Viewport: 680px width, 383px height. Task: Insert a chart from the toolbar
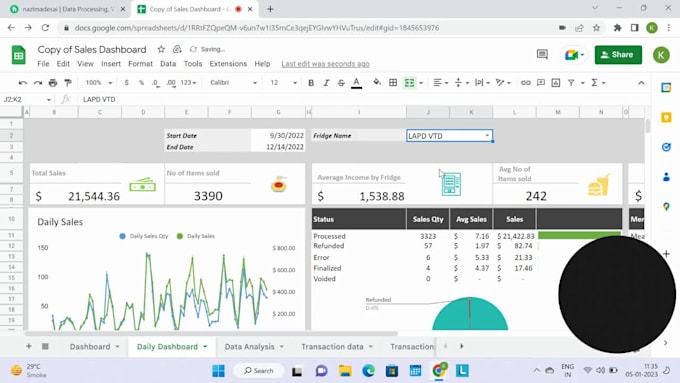coord(556,82)
